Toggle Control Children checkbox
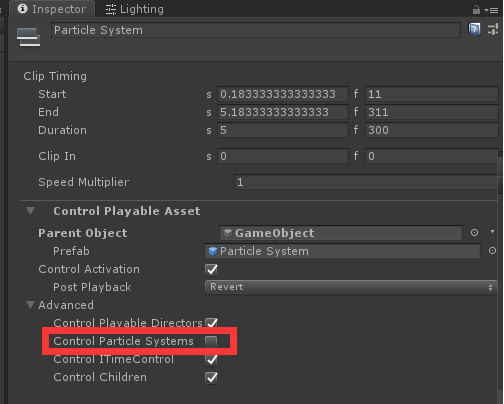Viewport: 504px width, 404px height. pos(211,377)
